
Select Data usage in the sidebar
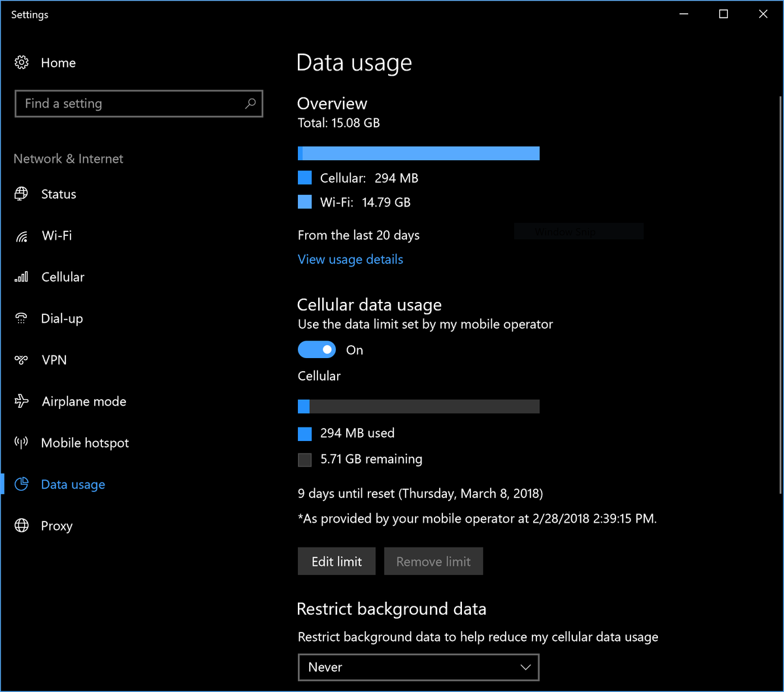tap(73, 484)
